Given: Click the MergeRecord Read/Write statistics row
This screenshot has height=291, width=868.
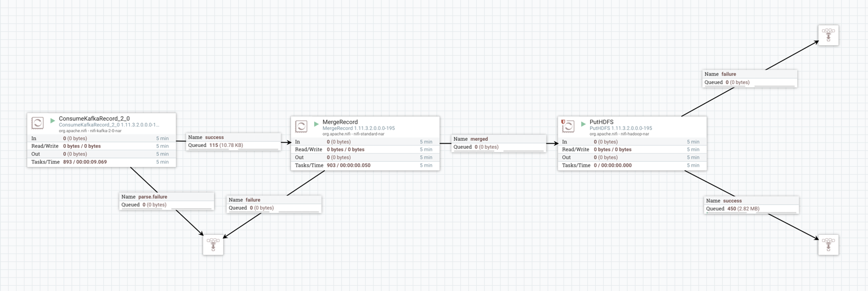Looking at the screenshot, I should [x=365, y=150].
